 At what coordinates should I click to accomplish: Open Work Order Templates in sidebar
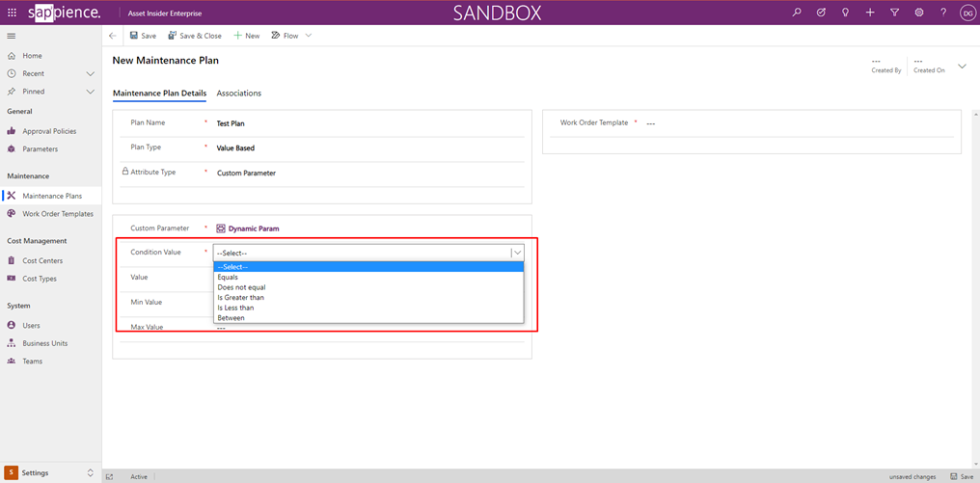coord(58,214)
